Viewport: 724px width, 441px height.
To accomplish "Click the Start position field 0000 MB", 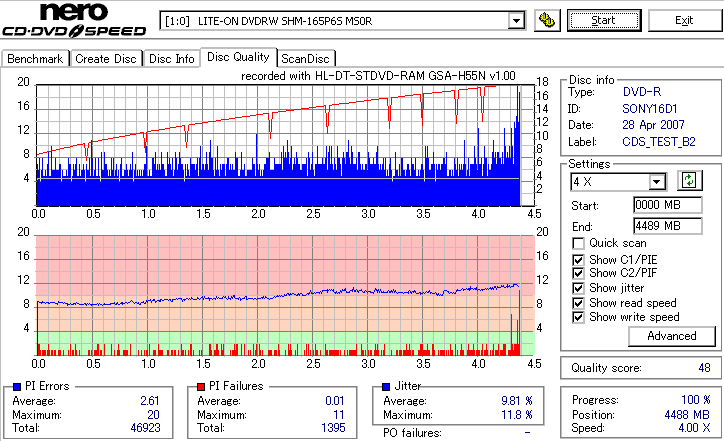I will 668,205.
